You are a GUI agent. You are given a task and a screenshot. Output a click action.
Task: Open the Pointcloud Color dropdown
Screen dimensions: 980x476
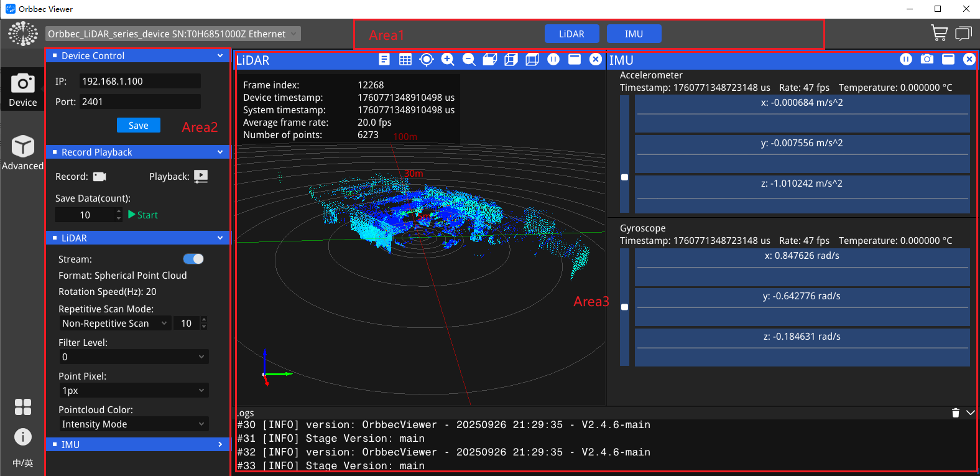[134, 424]
